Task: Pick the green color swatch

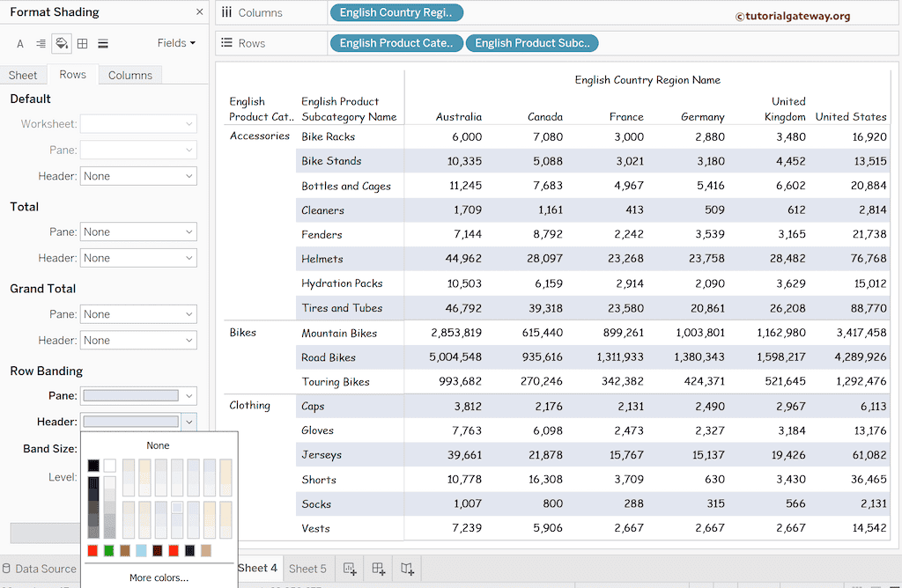Action: pos(109,551)
